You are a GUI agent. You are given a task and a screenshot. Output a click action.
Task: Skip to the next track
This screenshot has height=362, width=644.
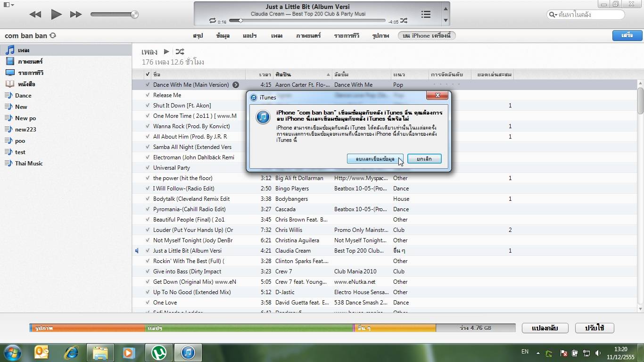click(x=76, y=15)
